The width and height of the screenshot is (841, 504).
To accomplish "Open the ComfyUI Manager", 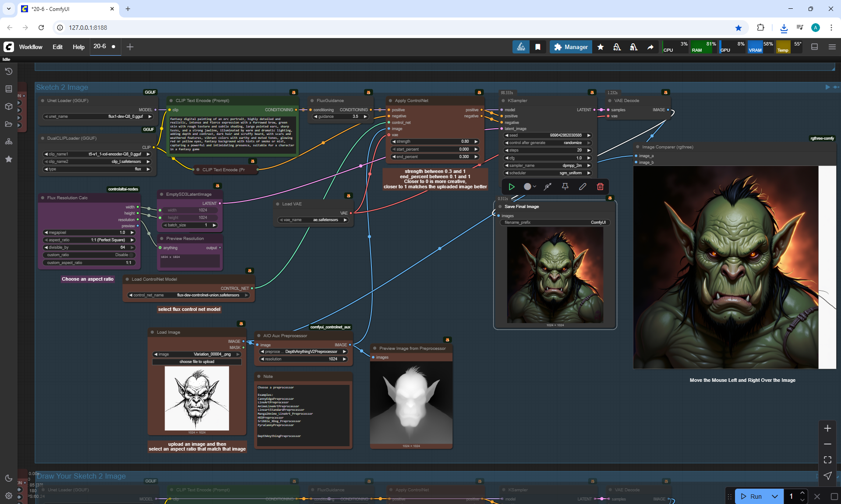I will 571,47.
